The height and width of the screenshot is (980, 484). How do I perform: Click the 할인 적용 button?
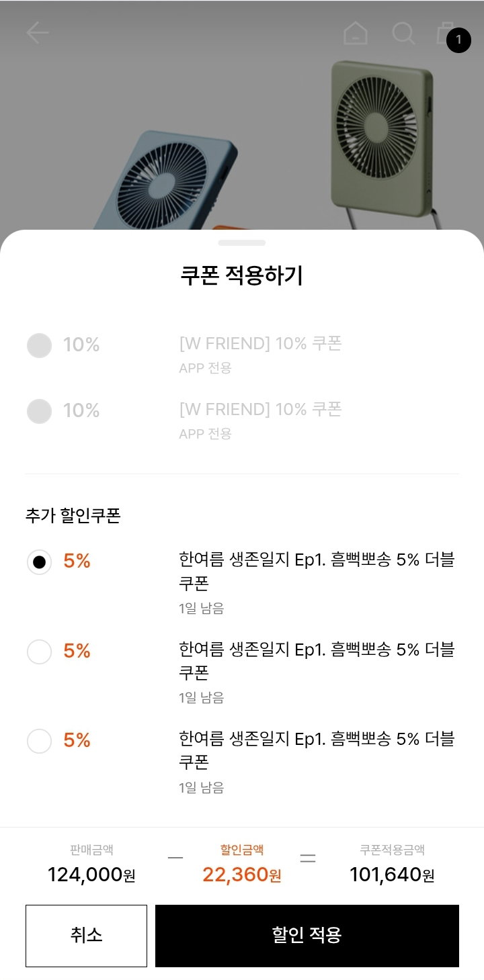click(307, 936)
